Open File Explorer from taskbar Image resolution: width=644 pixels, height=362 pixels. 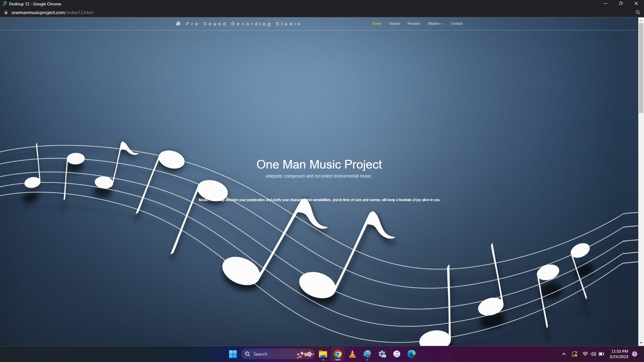(323, 354)
